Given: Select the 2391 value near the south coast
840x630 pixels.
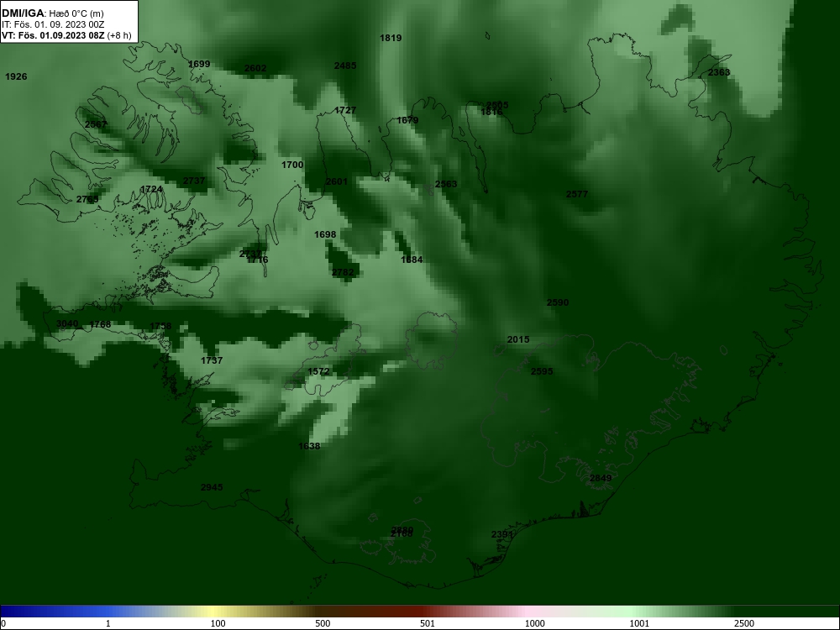Looking at the screenshot, I should [502, 534].
